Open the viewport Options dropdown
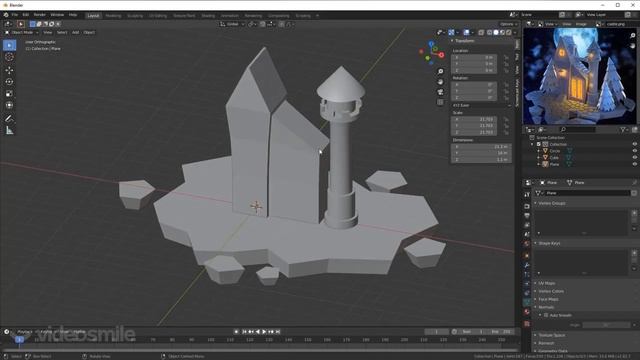640x360 pixels. [x=508, y=24]
